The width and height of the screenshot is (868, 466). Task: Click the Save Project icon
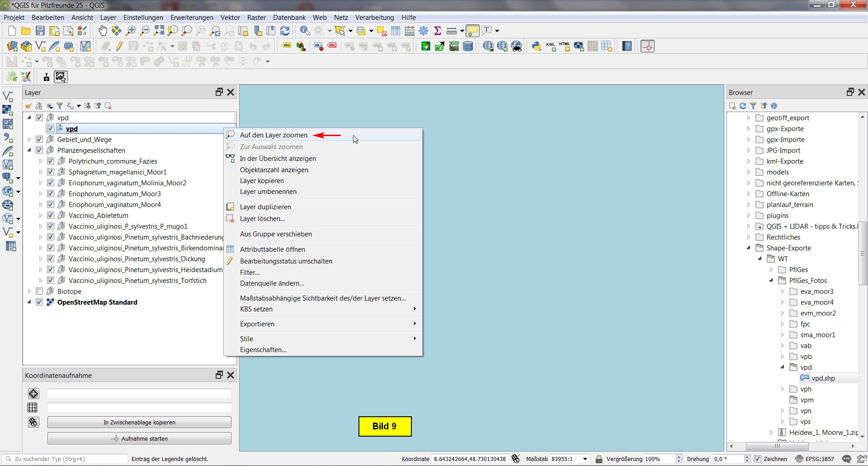coord(40,31)
